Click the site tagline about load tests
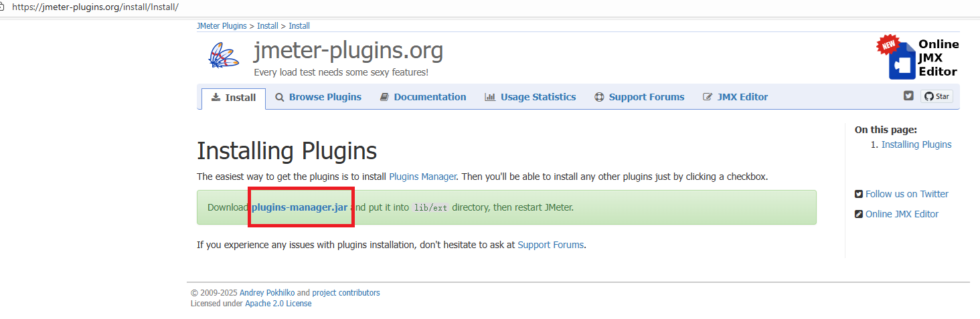The image size is (980, 319). tap(341, 72)
